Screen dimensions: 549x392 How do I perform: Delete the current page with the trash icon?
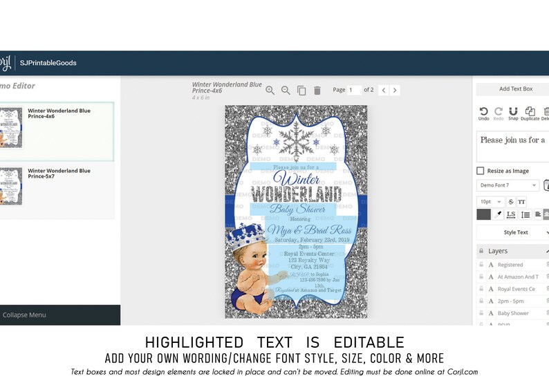[x=317, y=91]
